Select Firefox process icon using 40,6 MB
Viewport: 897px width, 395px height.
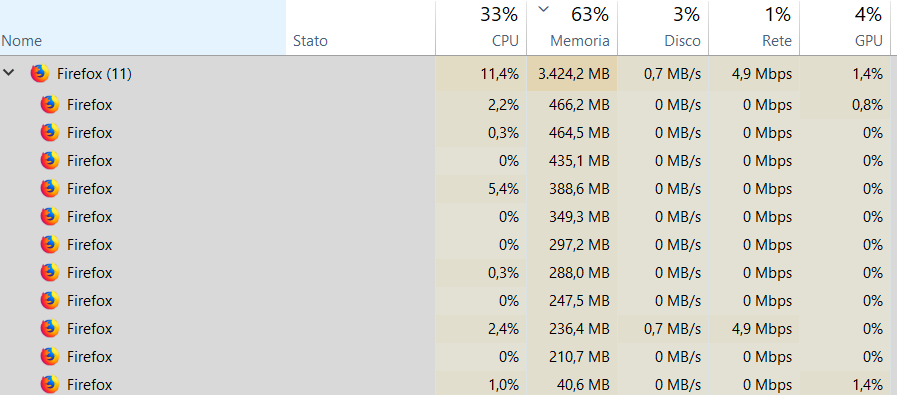point(50,384)
